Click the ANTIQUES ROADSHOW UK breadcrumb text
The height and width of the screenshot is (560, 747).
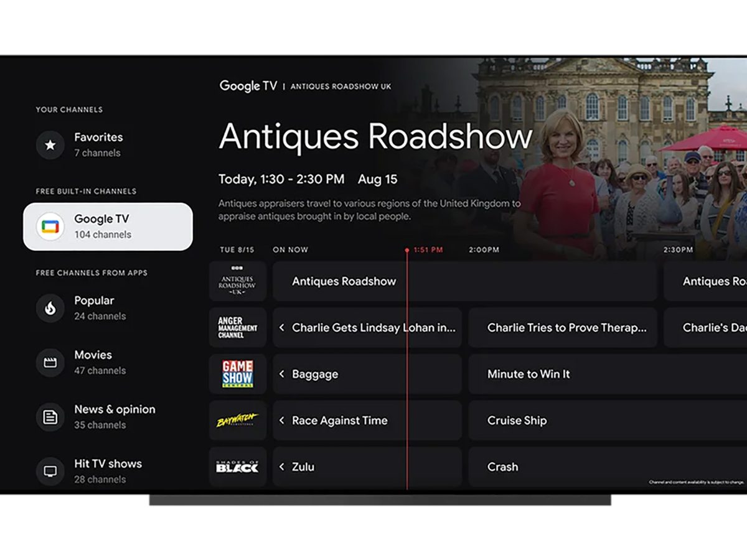(341, 86)
